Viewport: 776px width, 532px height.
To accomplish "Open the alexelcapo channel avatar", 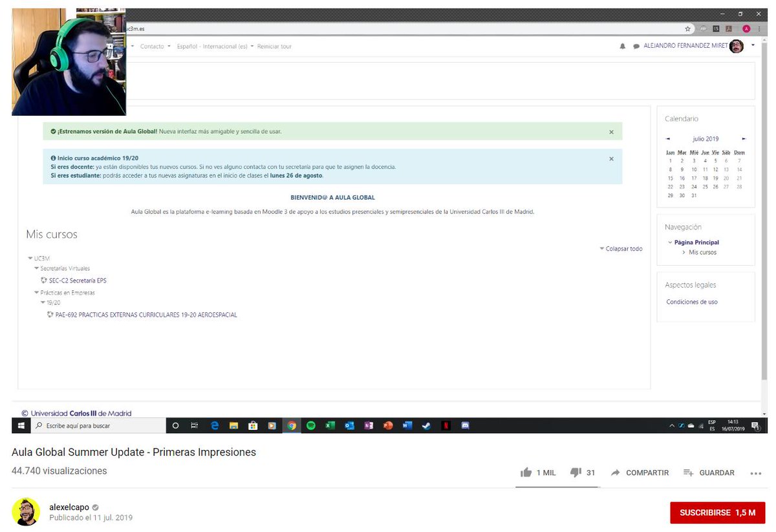I will [26, 512].
